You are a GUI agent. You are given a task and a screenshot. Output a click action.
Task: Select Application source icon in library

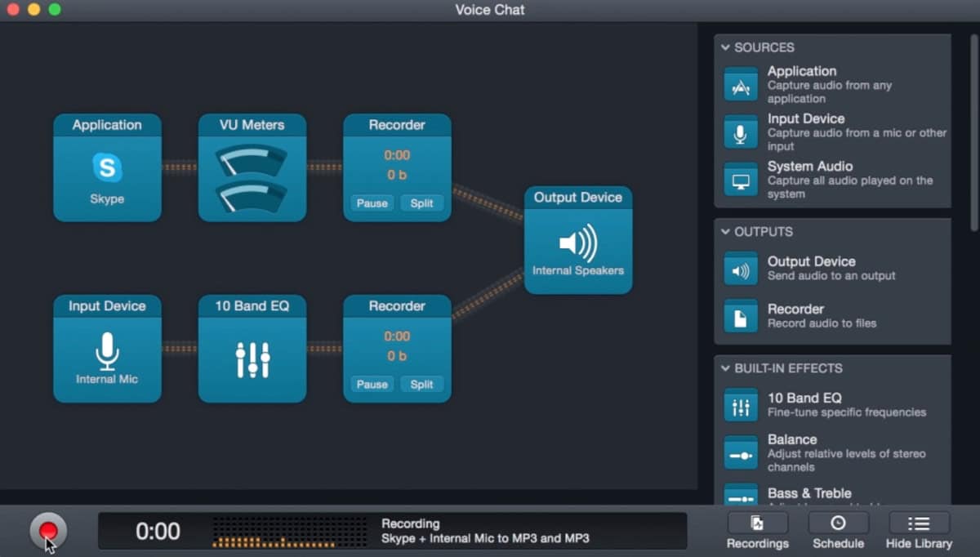pos(741,84)
